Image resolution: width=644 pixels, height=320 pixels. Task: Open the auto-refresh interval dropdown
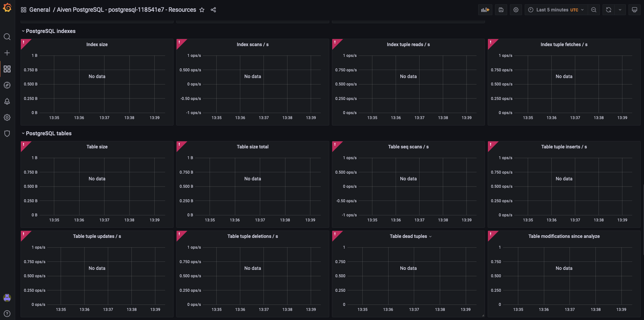click(620, 9)
